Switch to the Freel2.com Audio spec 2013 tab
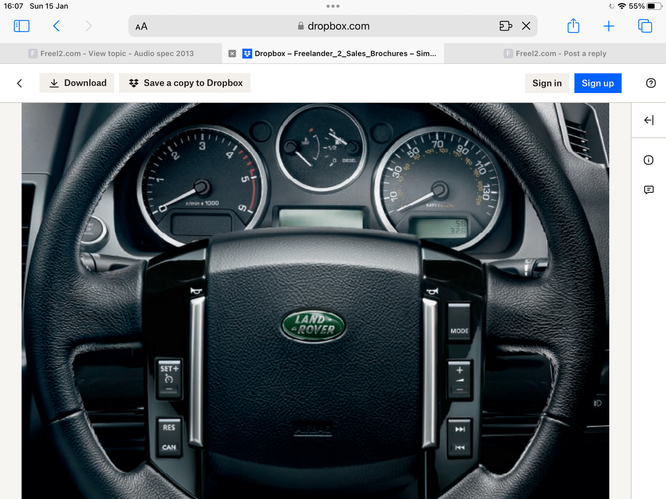Image resolution: width=666 pixels, height=499 pixels. (x=111, y=54)
